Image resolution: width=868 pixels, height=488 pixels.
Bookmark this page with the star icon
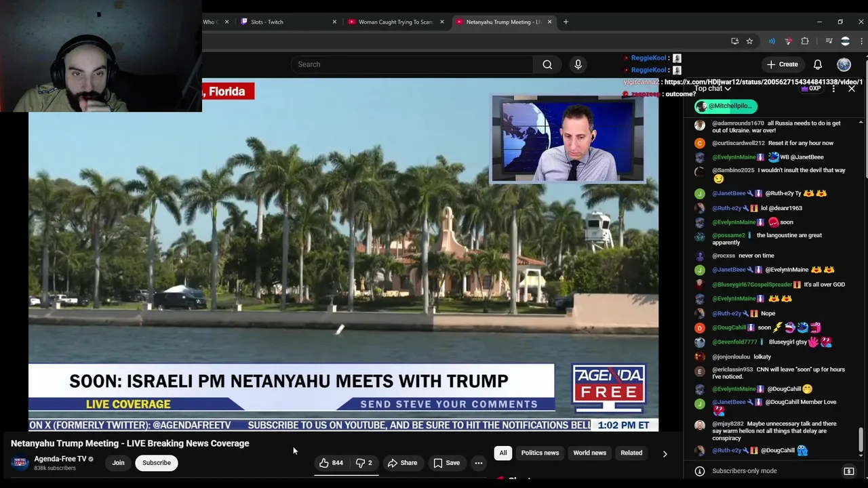click(749, 41)
